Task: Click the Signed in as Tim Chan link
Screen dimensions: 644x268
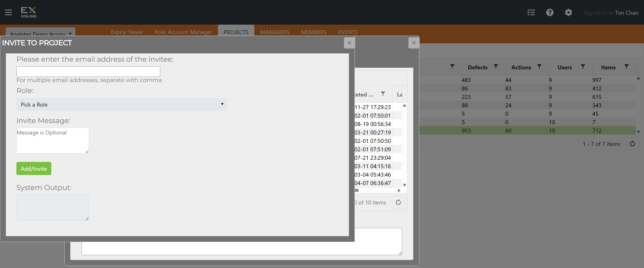Action: (x=611, y=13)
